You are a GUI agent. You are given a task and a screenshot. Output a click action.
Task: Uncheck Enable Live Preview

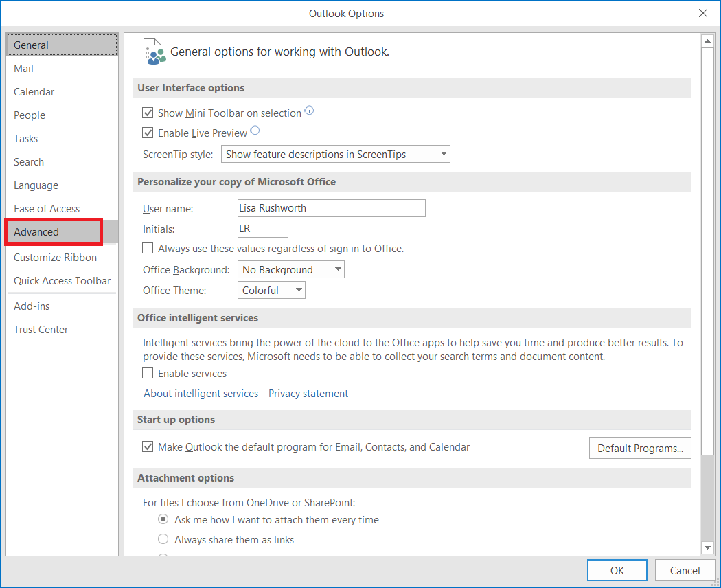tap(148, 133)
